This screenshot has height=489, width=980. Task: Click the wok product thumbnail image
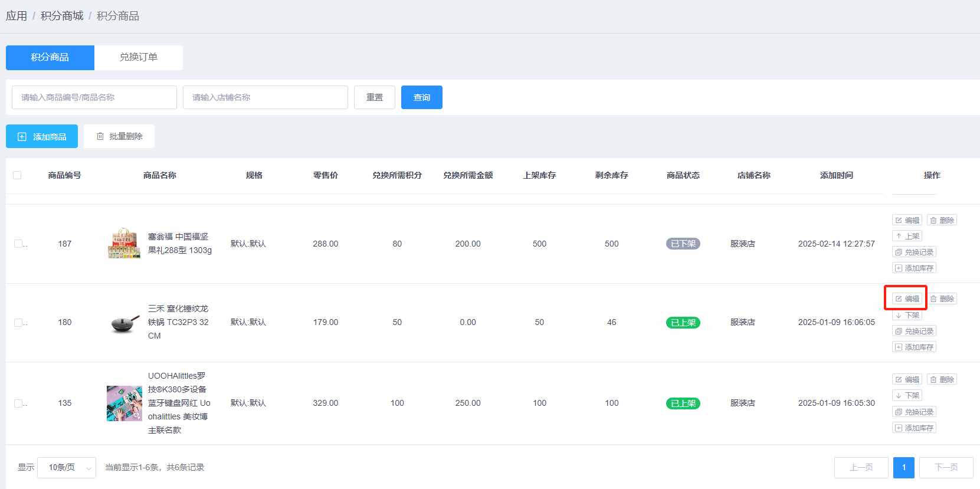tap(124, 323)
